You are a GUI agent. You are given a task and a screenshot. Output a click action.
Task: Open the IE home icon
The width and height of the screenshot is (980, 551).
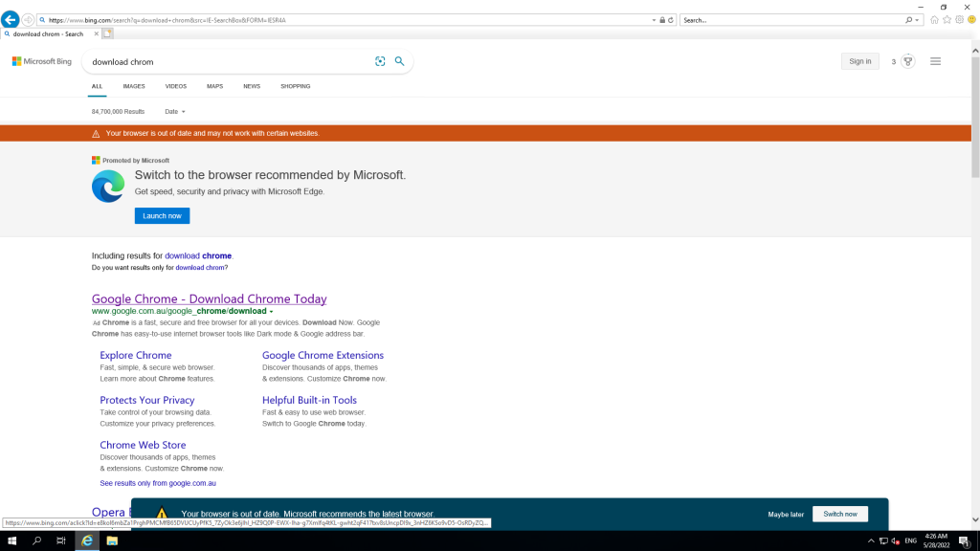pyautogui.click(x=934, y=20)
